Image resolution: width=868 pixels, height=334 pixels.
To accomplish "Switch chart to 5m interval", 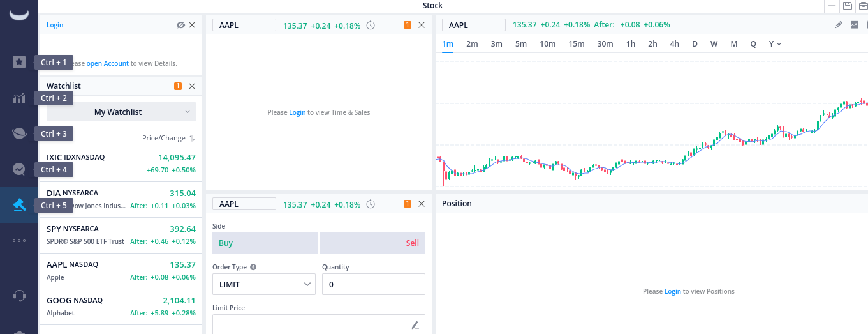I will tap(521, 43).
